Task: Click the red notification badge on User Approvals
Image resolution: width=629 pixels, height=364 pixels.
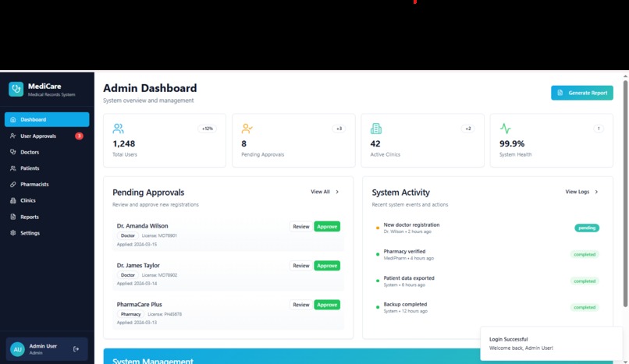Action: point(79,136)
